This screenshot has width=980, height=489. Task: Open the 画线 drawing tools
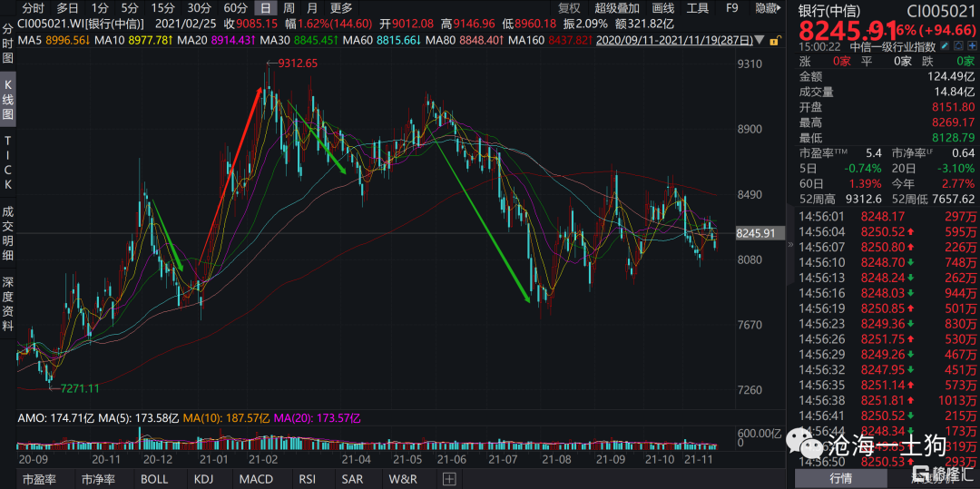coord(662,8)
